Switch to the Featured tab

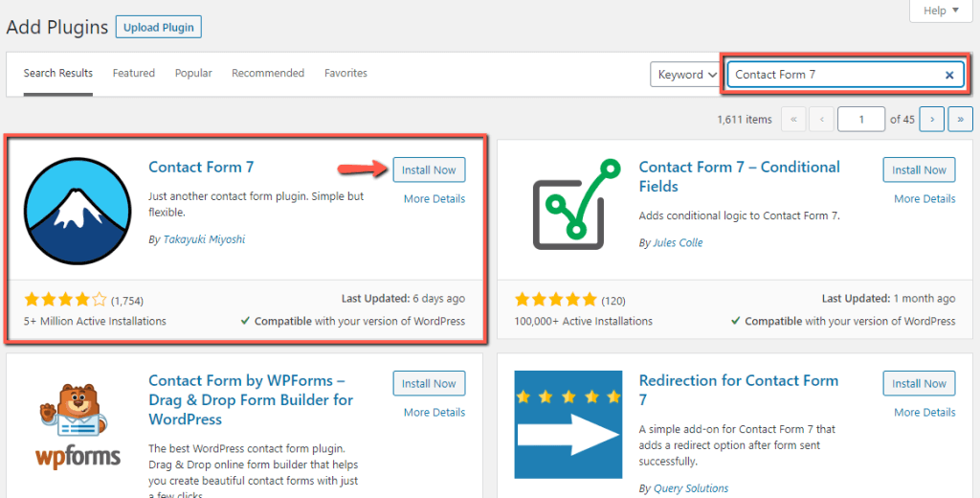point(134,73)
